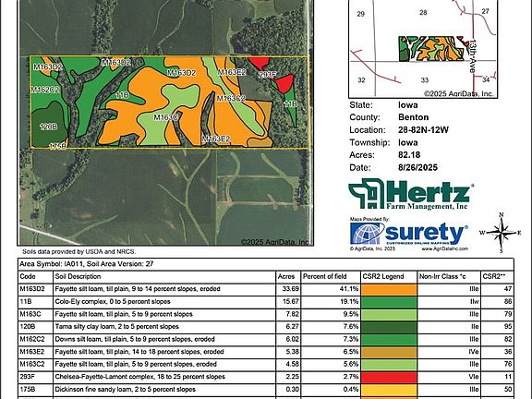
Task: Select the yellow CSR2 swatch for 175B
Action: [389, 390]
